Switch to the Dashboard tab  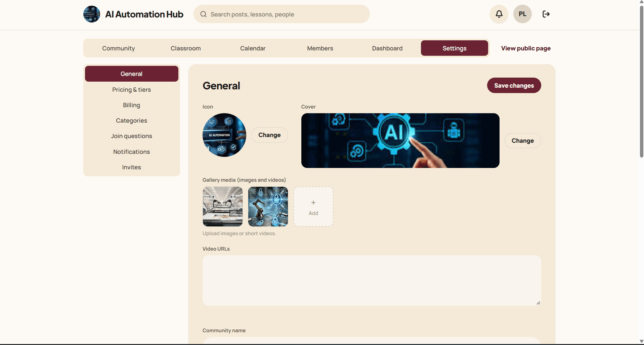387,48
